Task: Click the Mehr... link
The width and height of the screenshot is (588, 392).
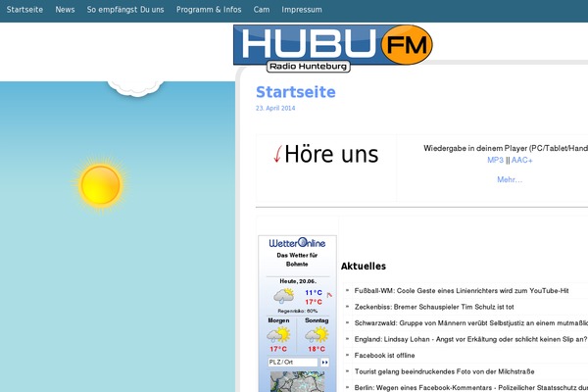Action: [x=510, y=179]
